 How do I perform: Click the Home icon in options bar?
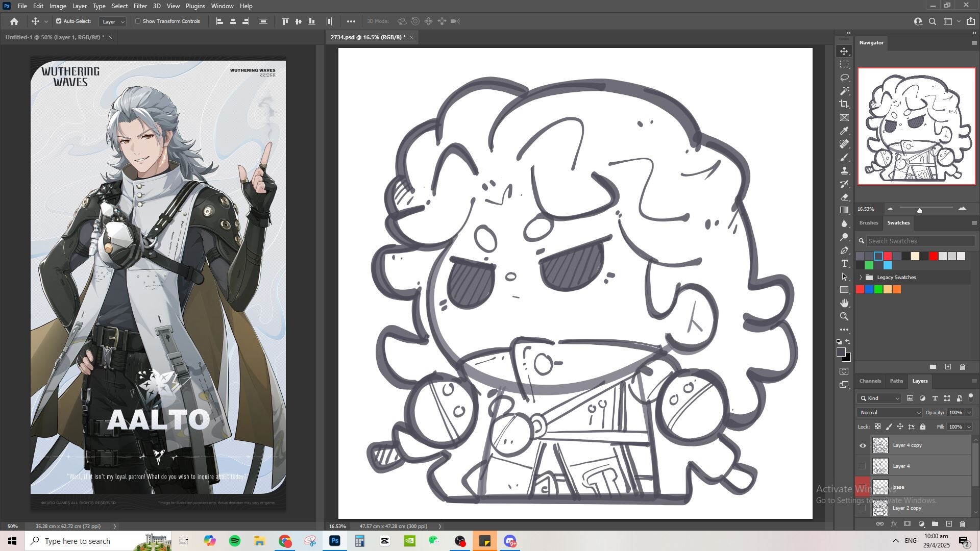(x=14, y=21)
